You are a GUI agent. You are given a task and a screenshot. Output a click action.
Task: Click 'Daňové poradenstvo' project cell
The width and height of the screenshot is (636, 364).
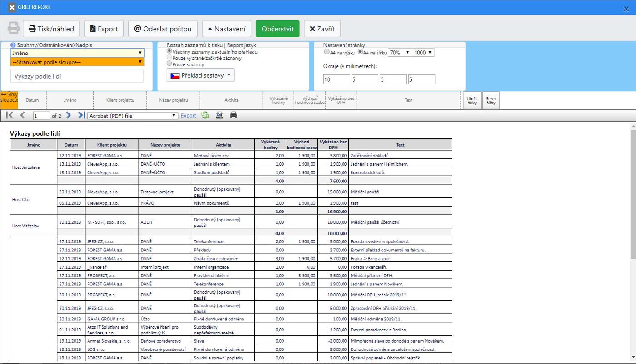point(166,340)
